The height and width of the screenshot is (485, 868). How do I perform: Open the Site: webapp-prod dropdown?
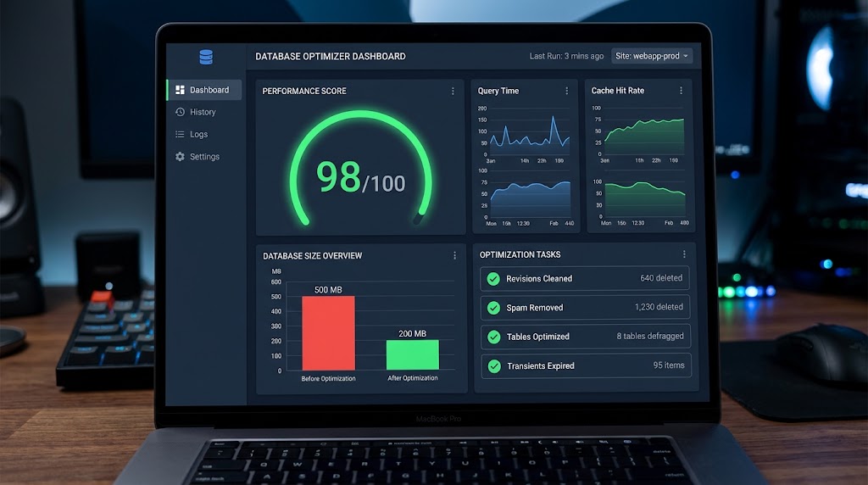tap(652, 56)
